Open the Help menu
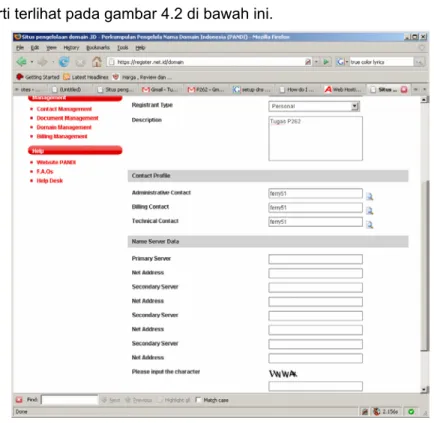This screenshot has height=423, width=434. (x=140, y=48)
